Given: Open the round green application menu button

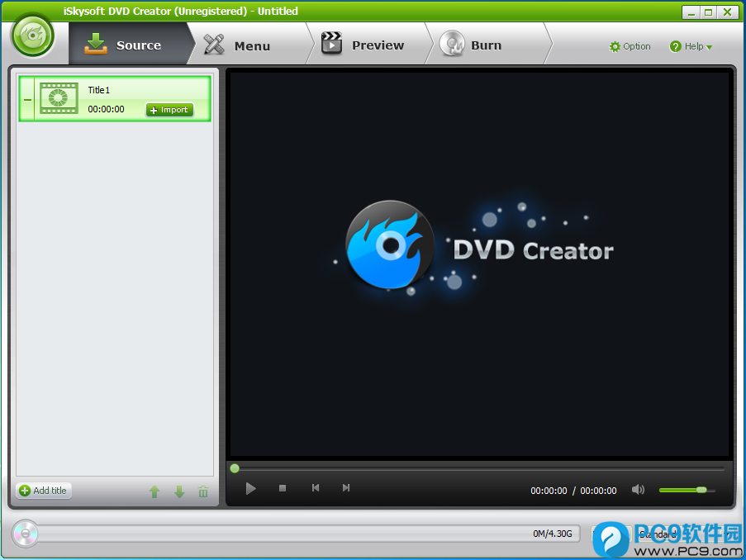Looking at the screenshot, I should pos(33,36).
